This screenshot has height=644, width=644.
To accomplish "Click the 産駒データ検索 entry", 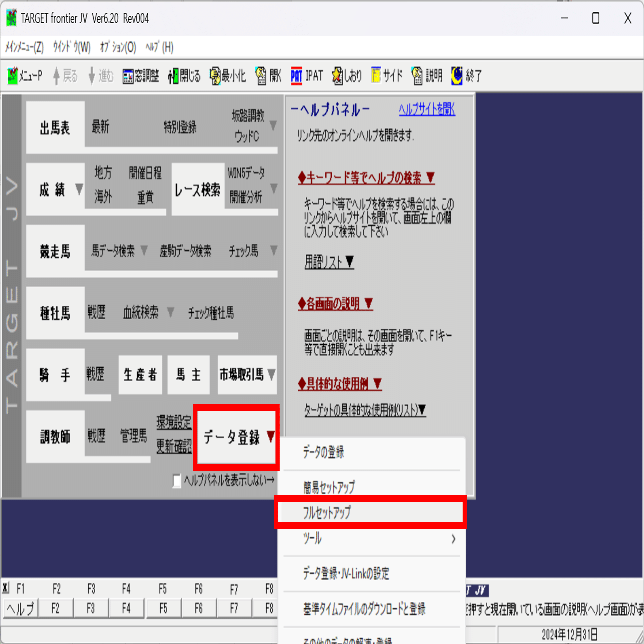I will tap(185, 251).
